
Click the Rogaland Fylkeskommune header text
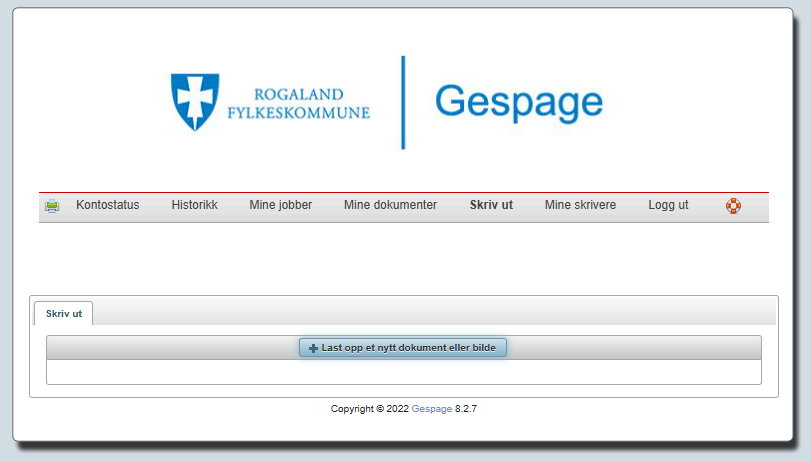point(299,103)
